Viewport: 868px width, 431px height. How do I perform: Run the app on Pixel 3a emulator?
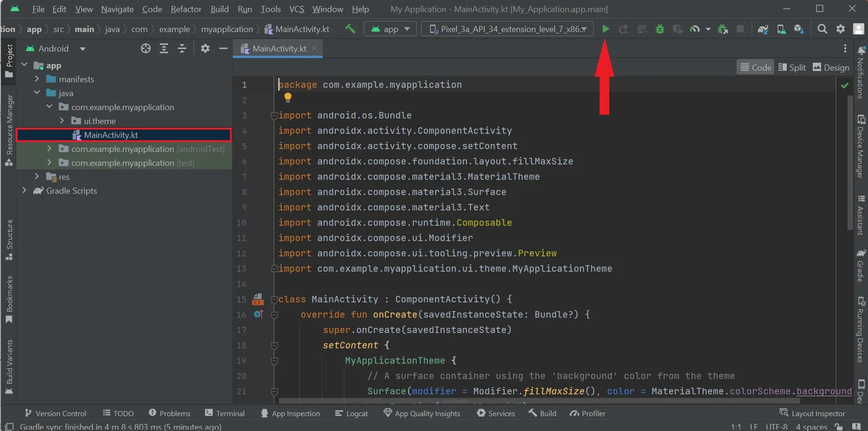click(x=605, y=29)
